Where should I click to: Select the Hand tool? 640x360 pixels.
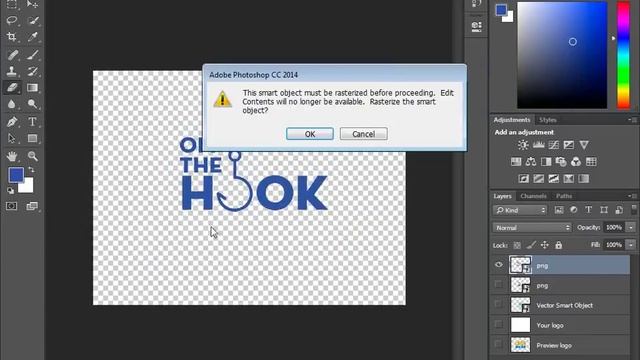[x=11, y=156]
